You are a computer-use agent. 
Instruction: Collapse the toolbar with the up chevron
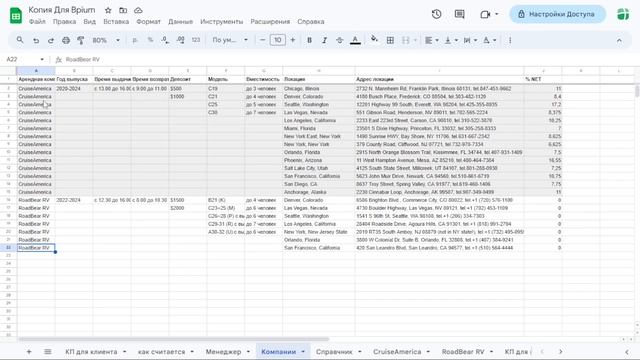pyautogui.click(x=619, y=40)
